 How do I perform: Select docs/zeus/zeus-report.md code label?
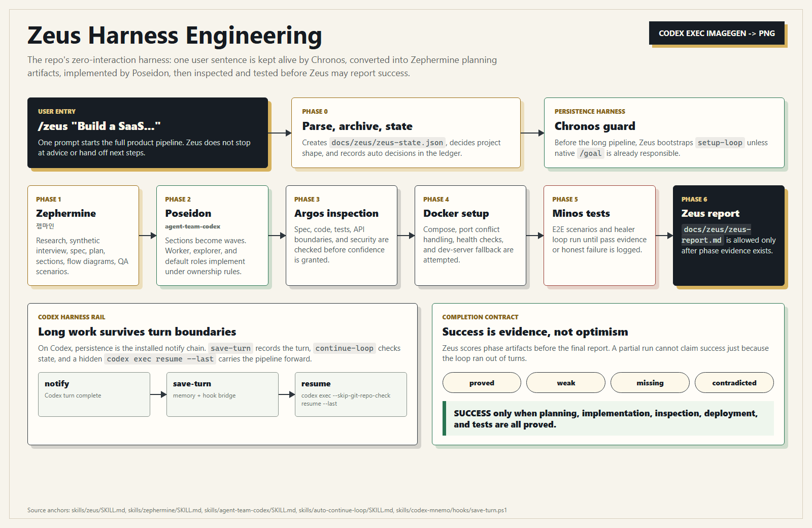tap(717, 235)
